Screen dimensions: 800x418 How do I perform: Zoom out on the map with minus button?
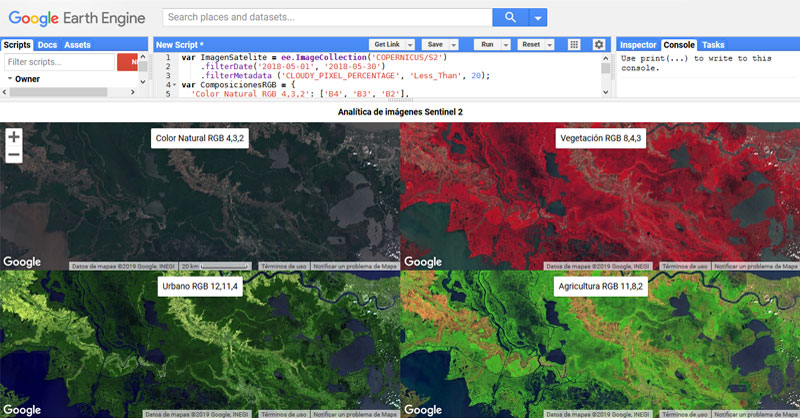pyautogui.click(x=14, y=154)
